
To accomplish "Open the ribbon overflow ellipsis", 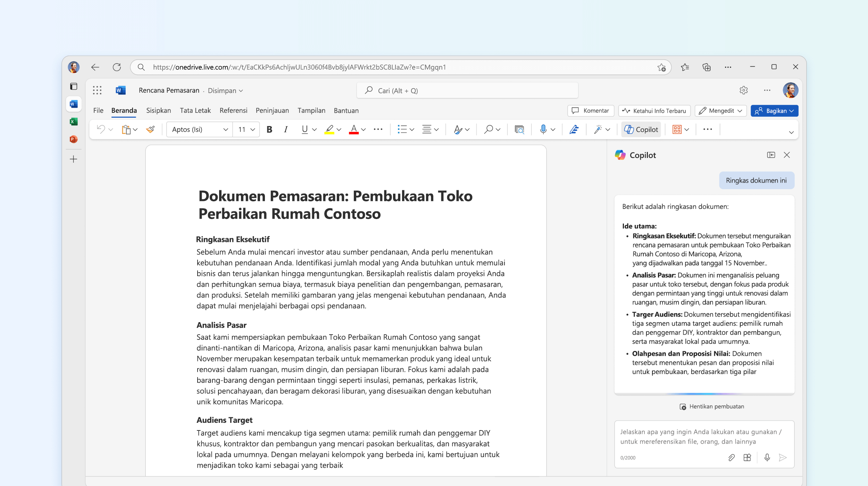I will (x=708, y=129).
